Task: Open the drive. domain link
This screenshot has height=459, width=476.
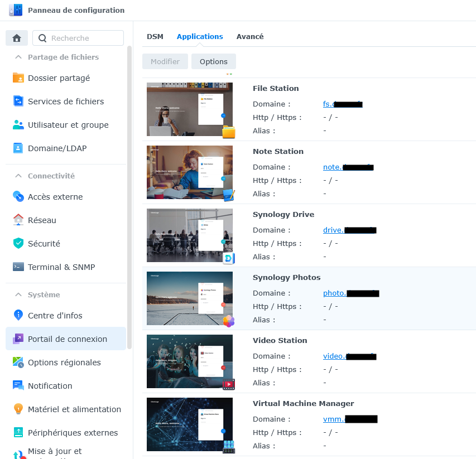Action: point(350,230)
